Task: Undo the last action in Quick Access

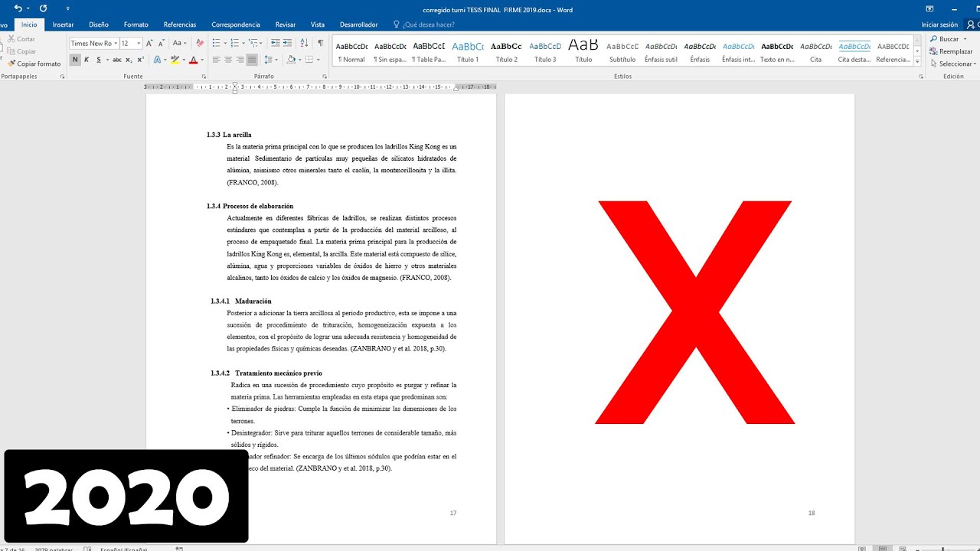Action: click(x=18, y=8)
